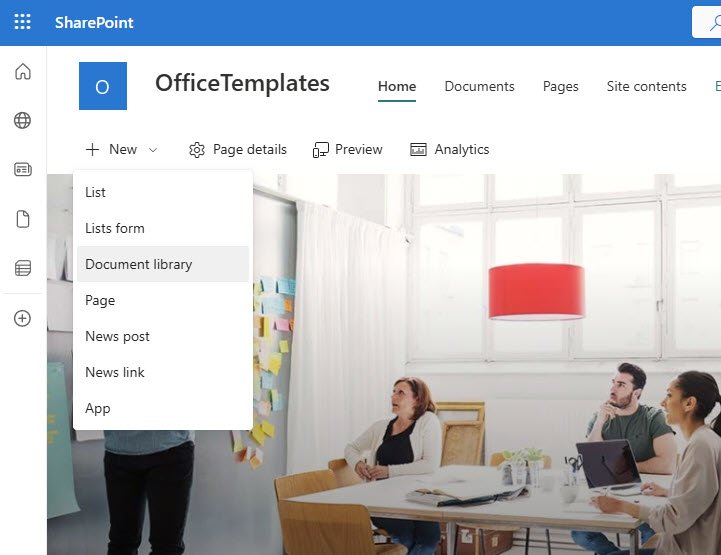
Task: Choose Lists form in the menu
Action: (x=115, y=228)
